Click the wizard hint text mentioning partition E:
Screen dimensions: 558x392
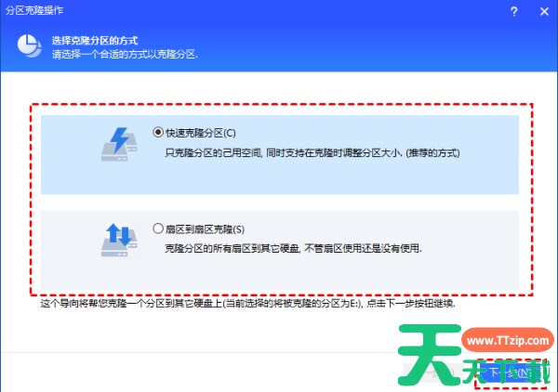tap(247, 304)
